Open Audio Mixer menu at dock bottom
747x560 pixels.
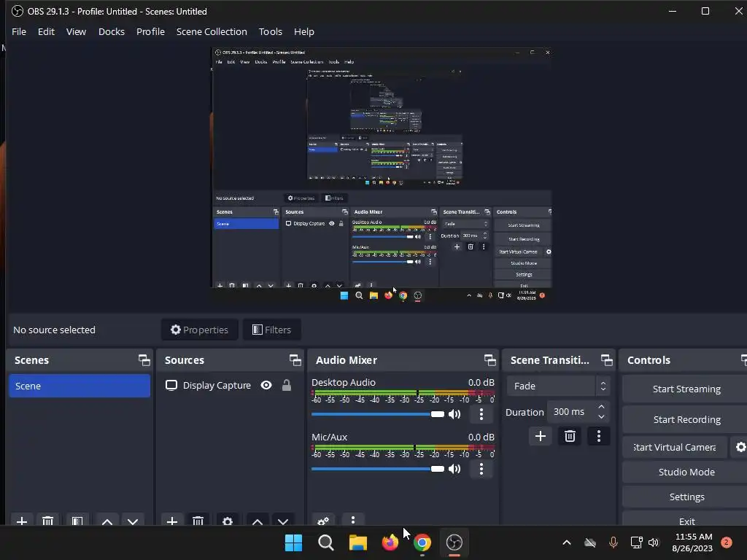(352, 519)
